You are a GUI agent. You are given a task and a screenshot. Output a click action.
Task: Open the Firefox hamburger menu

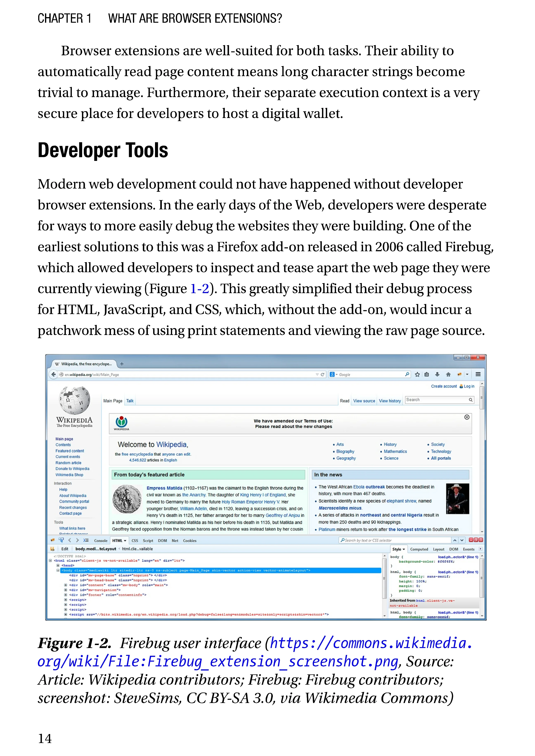click(478, 374)
